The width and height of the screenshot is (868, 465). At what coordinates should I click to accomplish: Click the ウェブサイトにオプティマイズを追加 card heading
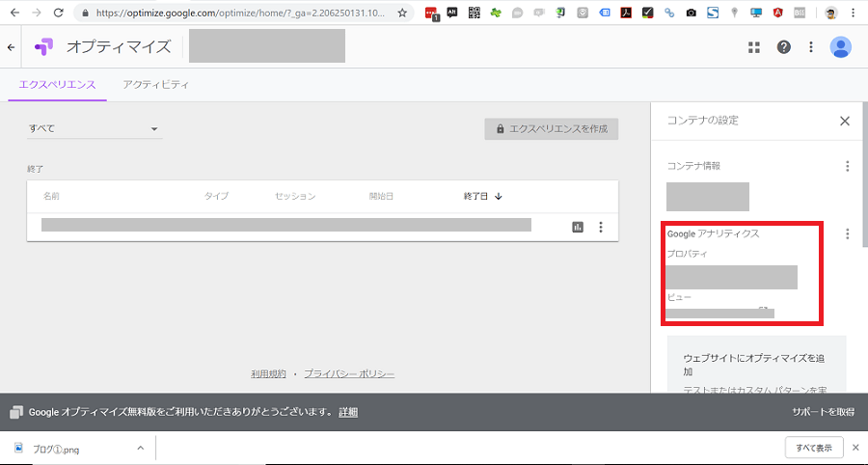[754, 365]
